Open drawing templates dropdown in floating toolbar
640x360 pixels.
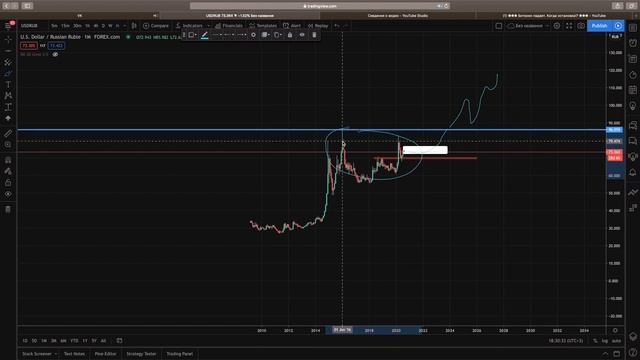(x=192, y=35)
